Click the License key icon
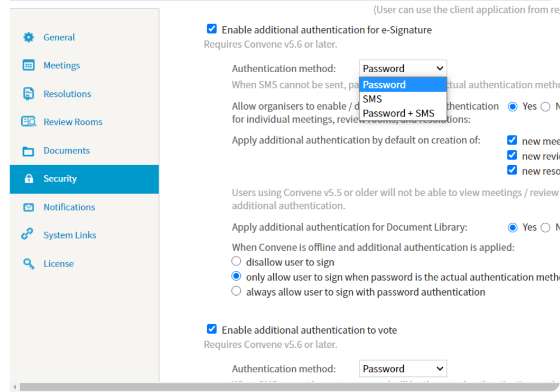Viewport: 560px width, 392px height. [x=29, y=264]
